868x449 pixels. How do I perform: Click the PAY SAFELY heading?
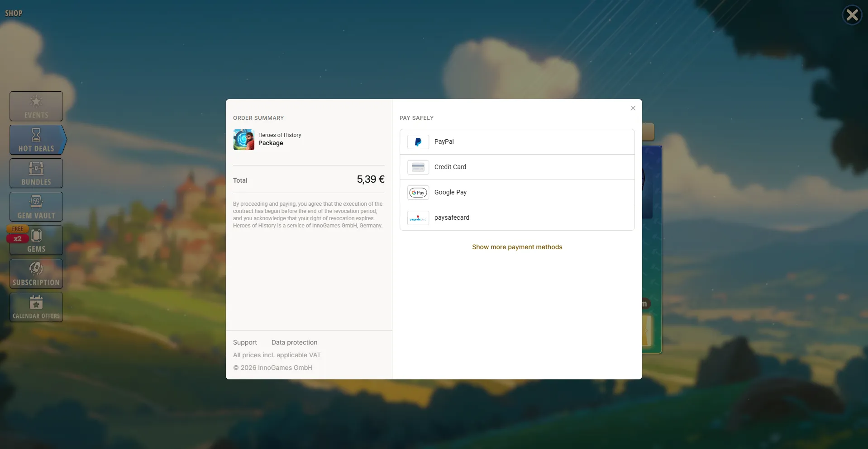coord(416,118)
